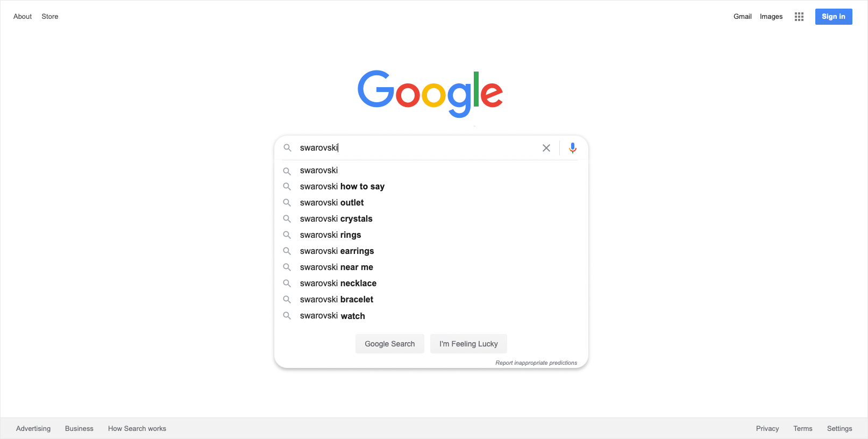Screen dimensions: 868x439
Task: Click into the search text field
Action: coord(417,148)
